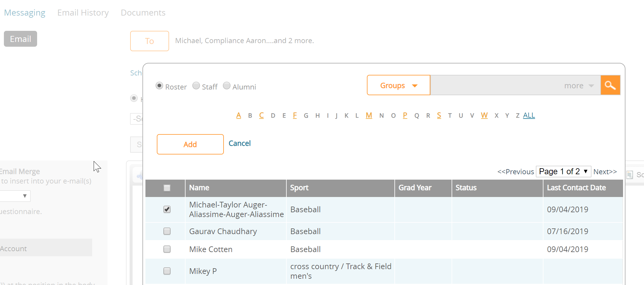Open the Email Merge field dropdown
Viewport: 644px width, 285px height.
tap(15, 196)
